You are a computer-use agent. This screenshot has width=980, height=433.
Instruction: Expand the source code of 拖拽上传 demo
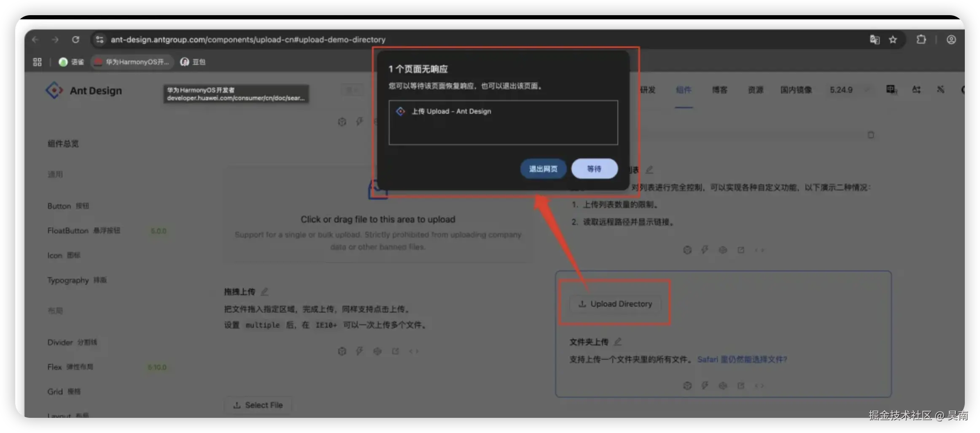click(x=413, y=351)
